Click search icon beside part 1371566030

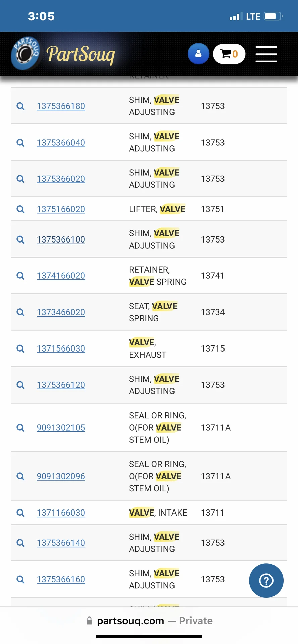[20, 348]
